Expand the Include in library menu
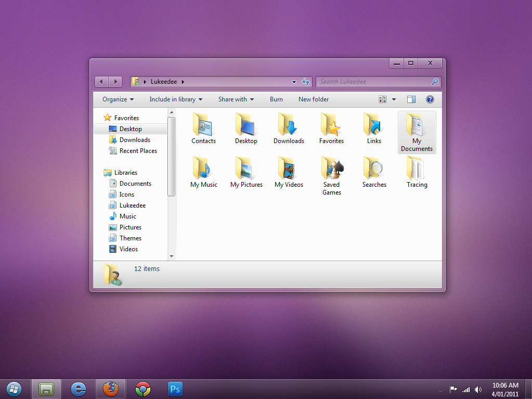This screenshot has width=532, height=399. click(176, 99)
